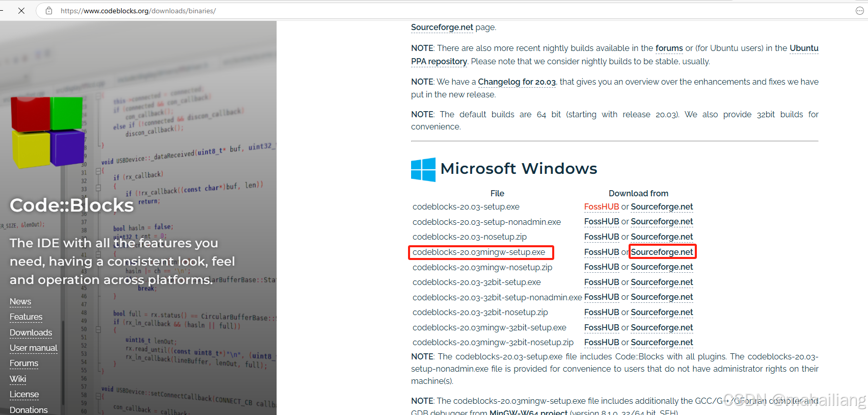
Task: Click FossHUB for codeblocks-20.03mingw-setup.exe
Action: click(602, 252)
